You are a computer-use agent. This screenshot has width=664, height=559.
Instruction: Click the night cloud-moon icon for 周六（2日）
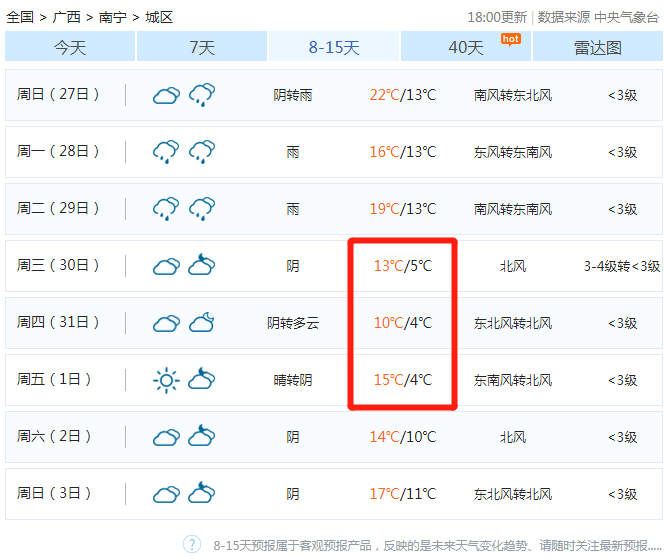pos(202,435)
